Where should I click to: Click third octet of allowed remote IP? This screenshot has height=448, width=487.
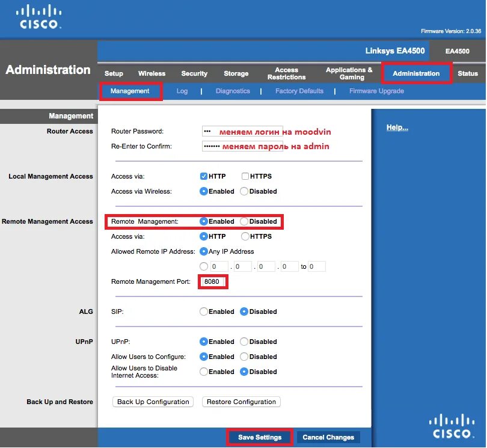266,266
